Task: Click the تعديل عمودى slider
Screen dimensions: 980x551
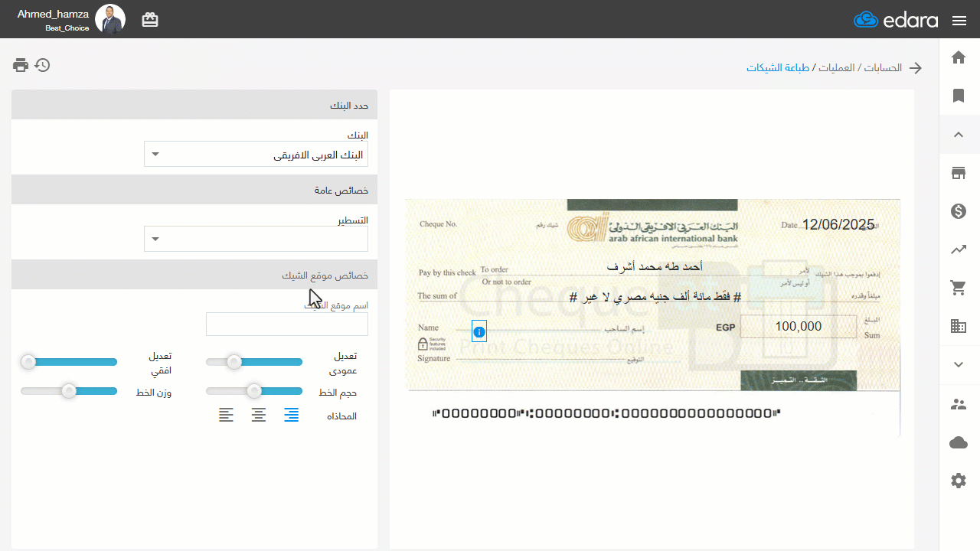Action: click(x=254, y=362)
